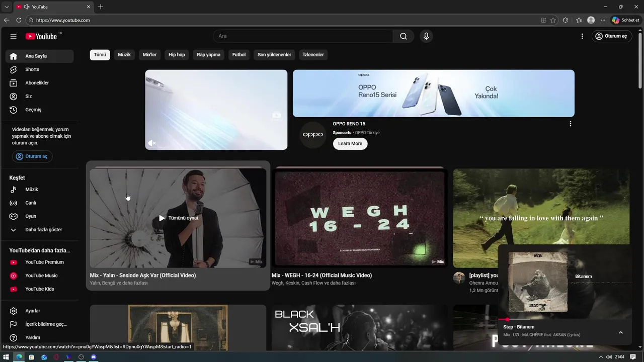This screenshot has width=644, height=362.
Task: Click the YouTube logo
Action: 41,36
